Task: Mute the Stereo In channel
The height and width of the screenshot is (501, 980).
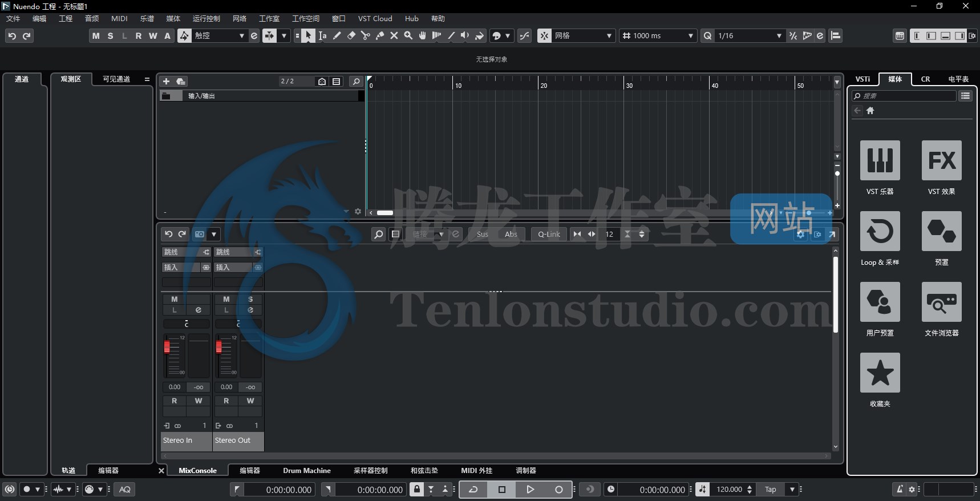Action: 175,299
